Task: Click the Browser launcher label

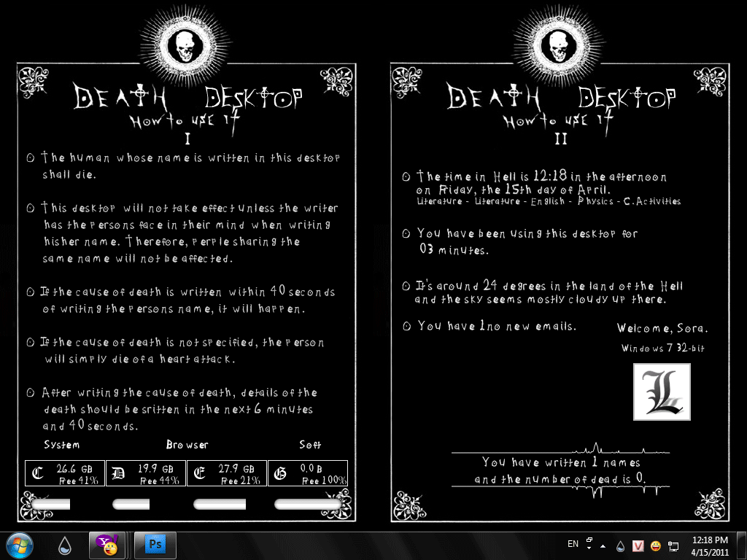Action: coord(187,445)
